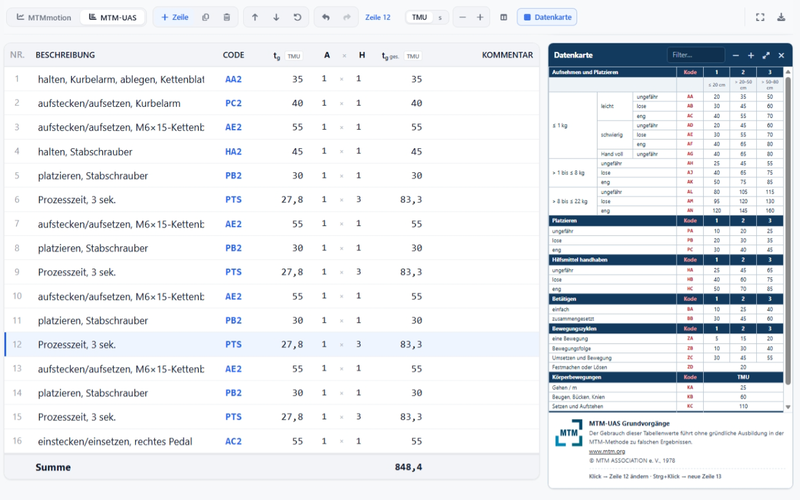Open code PTS in row 6

click(x=233, y=199)
